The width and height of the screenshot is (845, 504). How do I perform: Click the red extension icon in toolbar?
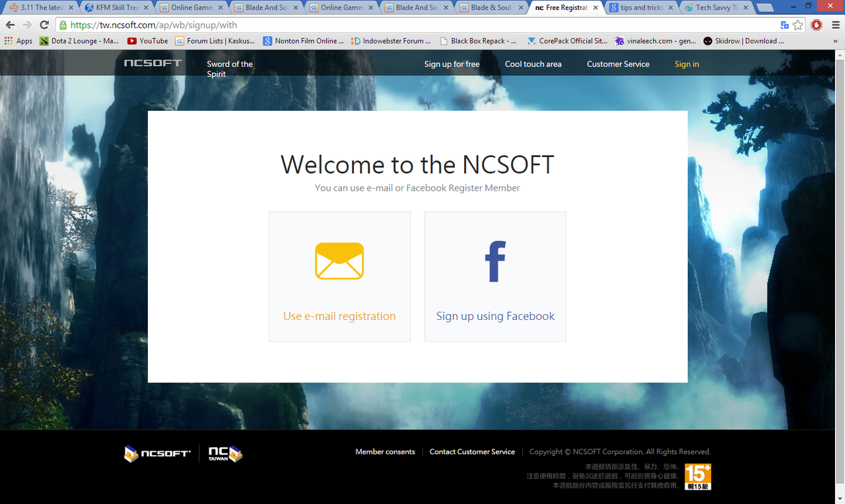(x=817, y=25)
